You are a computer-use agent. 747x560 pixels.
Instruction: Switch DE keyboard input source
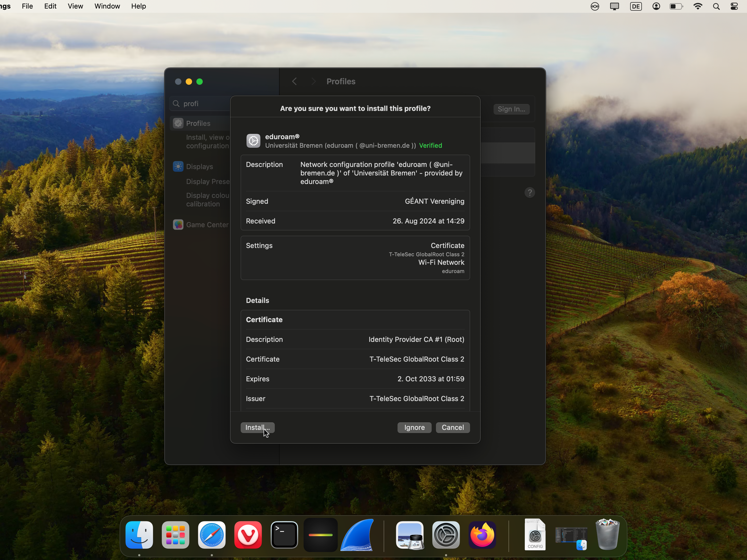[x=635, y=6]
